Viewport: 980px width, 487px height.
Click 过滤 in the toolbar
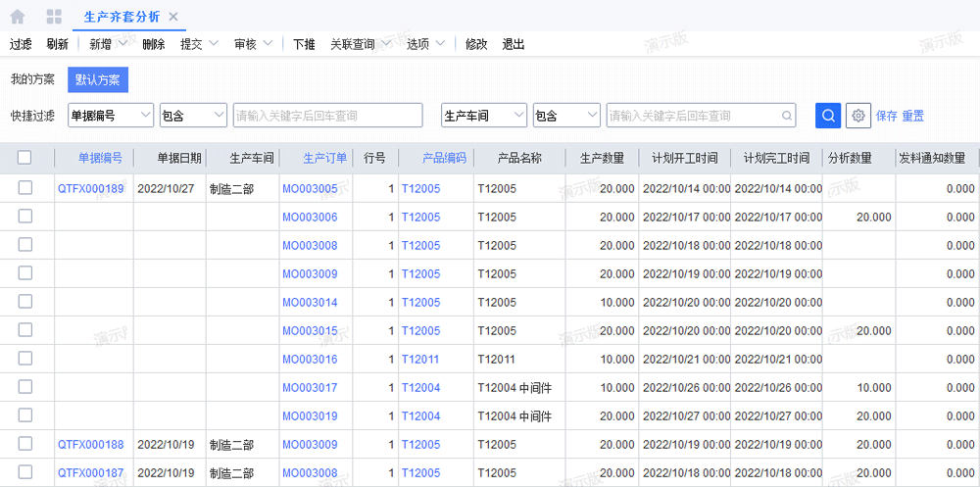21,44
